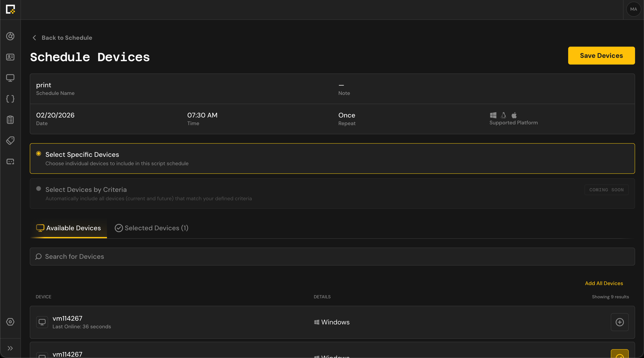The image size is (644, 358).
Task: Open the contacts card sidebar icon
Action: [x=10, y=57]
